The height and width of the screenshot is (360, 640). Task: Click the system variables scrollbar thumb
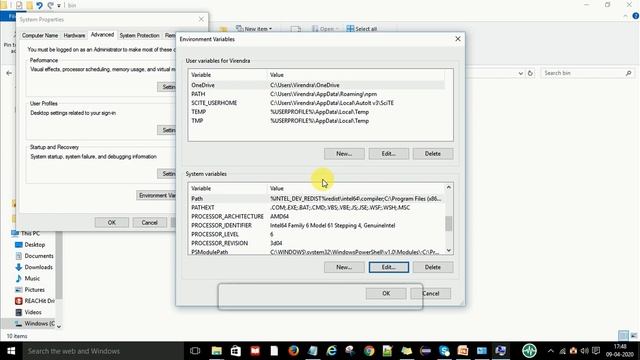click(449, 223)
